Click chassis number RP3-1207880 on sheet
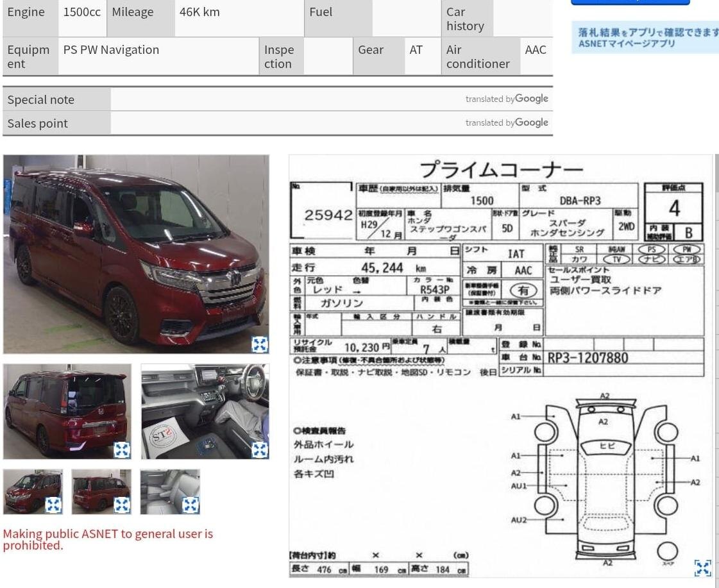Screen dimensions: 719x588 [588, 357]
